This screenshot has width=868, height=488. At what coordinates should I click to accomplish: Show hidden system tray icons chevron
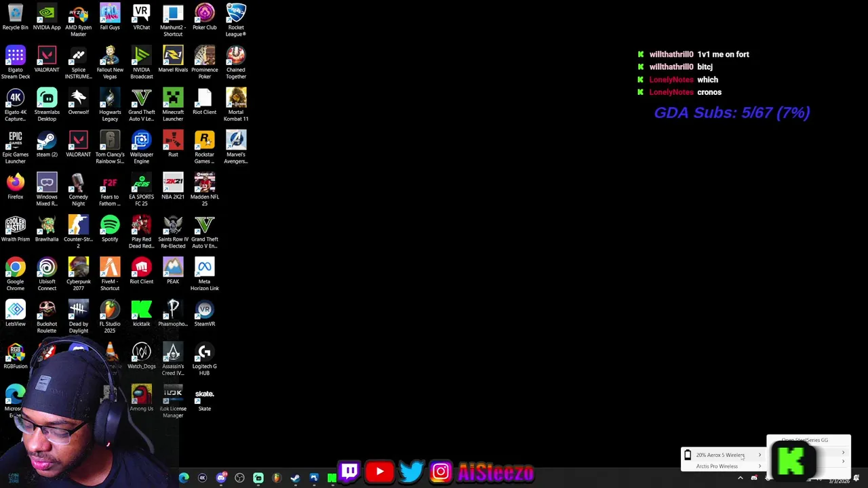click(741, 478)
